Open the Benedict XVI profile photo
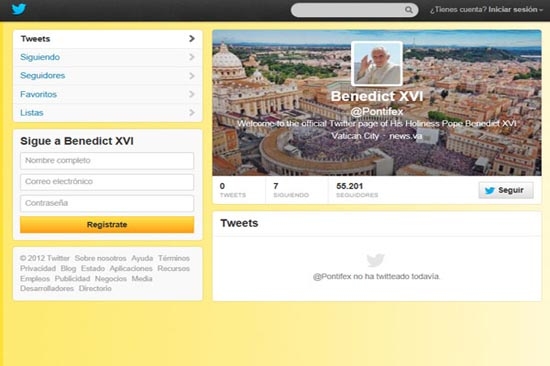Screen dimensions: 550x366 click(377, 64)
